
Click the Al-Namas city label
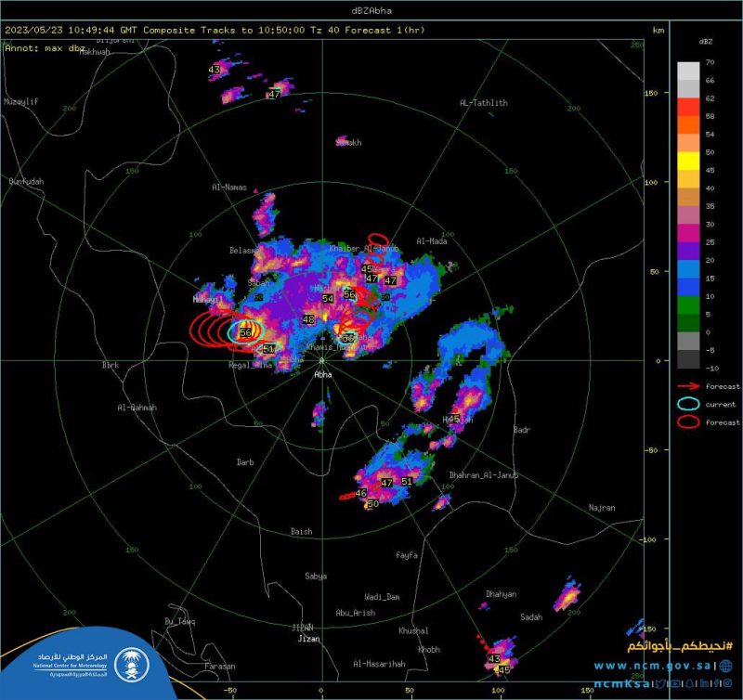point(229,188)
